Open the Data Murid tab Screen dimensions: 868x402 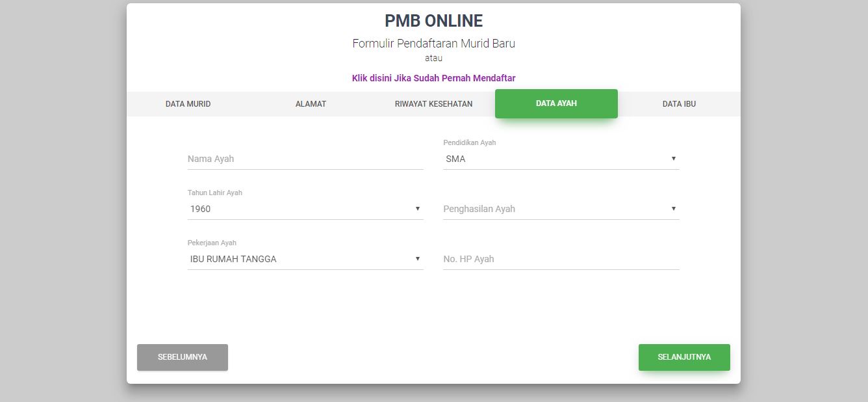188,104
